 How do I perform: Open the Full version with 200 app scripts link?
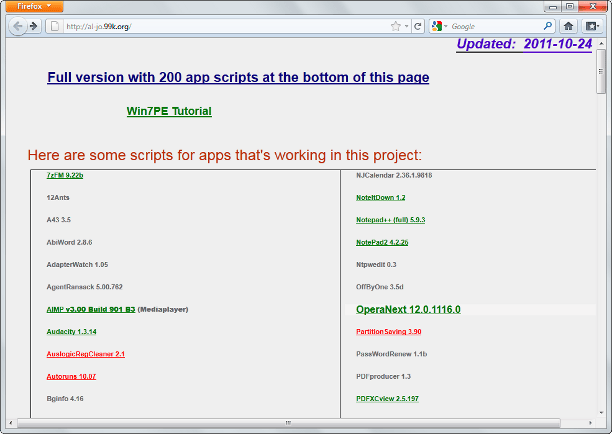tap(238, 77)
